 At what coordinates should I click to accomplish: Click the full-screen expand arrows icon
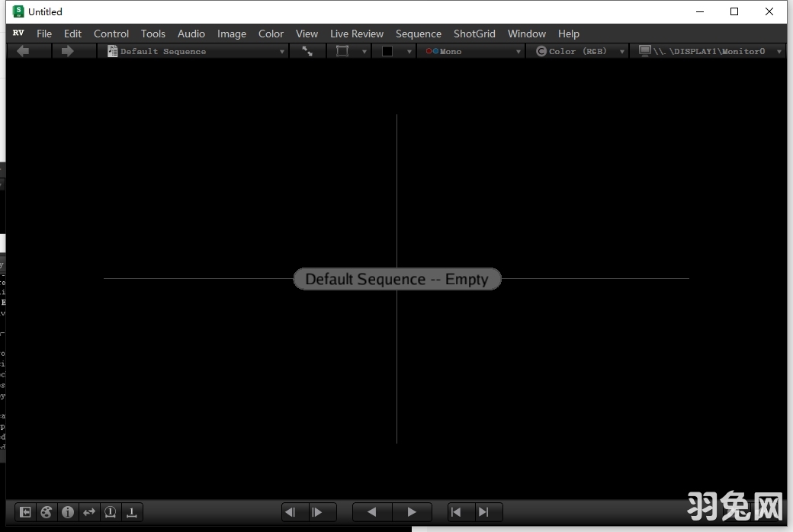(307, 51)
